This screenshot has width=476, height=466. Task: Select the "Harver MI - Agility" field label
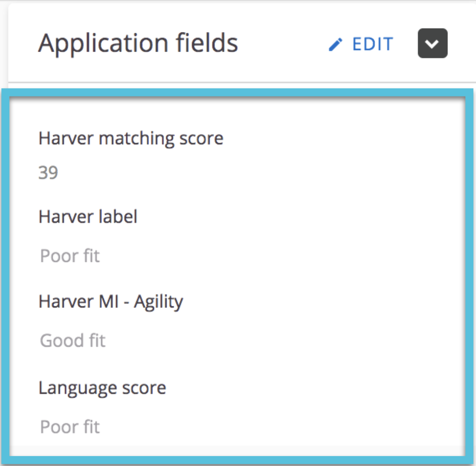point(111,302)
